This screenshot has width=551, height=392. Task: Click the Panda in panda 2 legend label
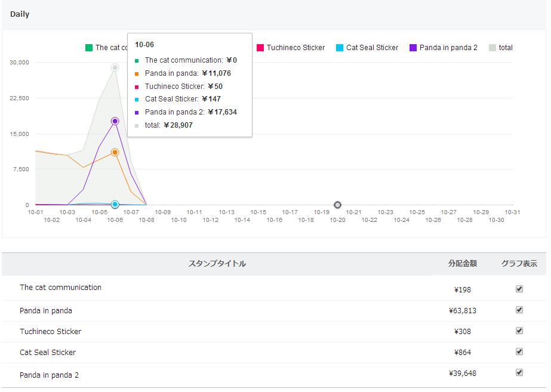point(448,48)
